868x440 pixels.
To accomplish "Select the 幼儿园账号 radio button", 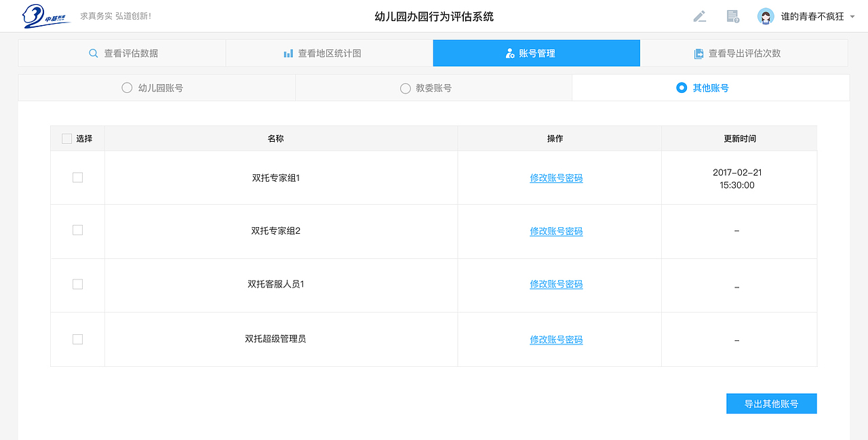I will click(x=126, y=87).
